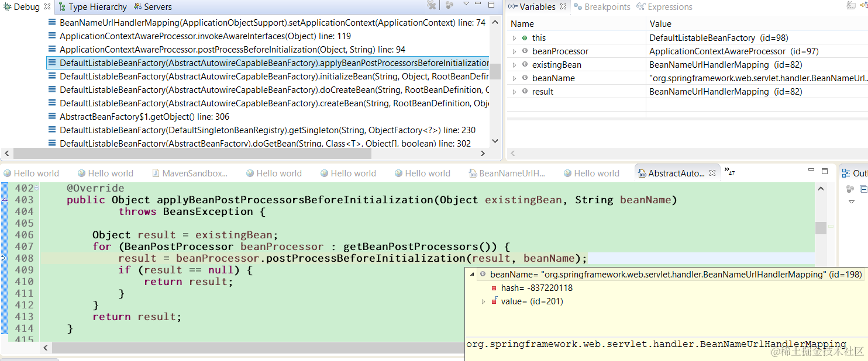Close the Variables tab

tap(563, 6)
